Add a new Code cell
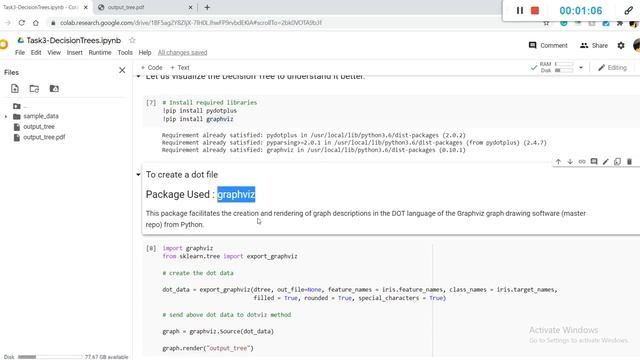 point(151,68)
